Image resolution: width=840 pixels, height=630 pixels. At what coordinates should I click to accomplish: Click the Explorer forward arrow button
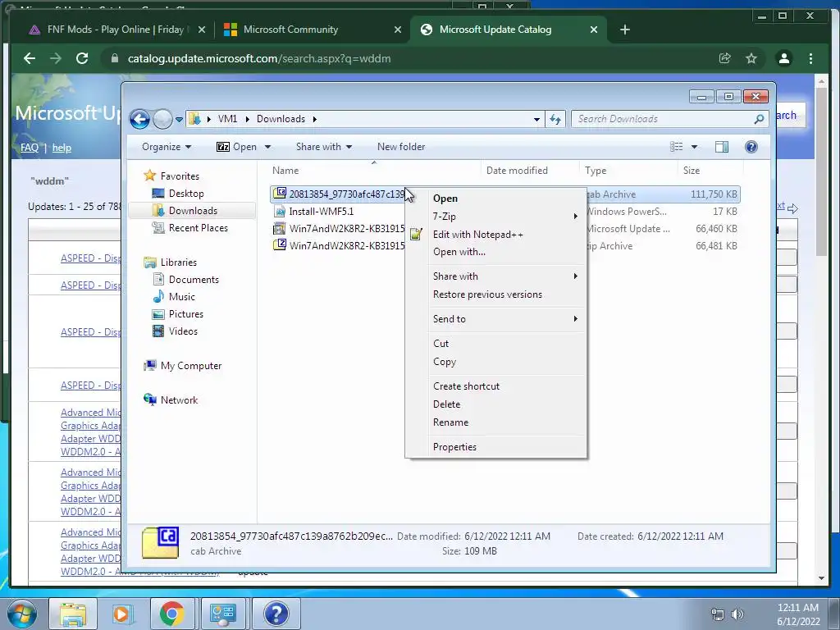click(x=162, y=119)
